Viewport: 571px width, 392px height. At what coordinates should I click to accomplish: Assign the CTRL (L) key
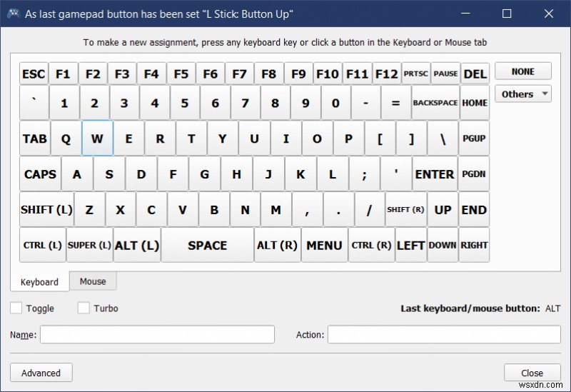[43, 245]
